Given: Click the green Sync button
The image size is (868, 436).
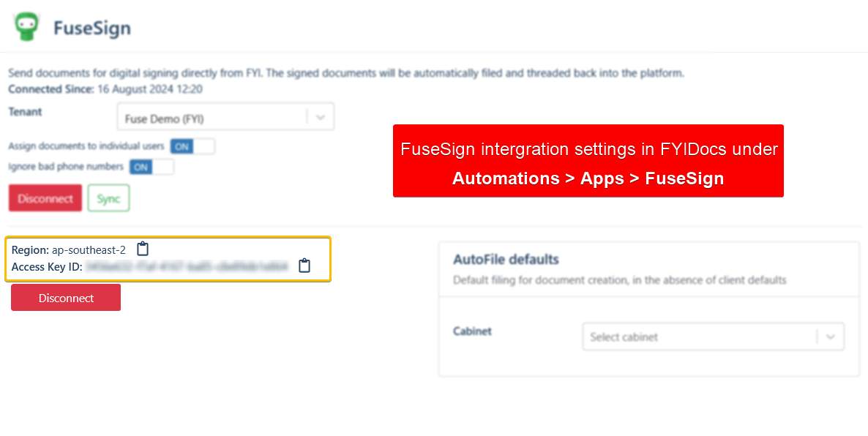Looking at the screenshot, I should pos(108,198).
